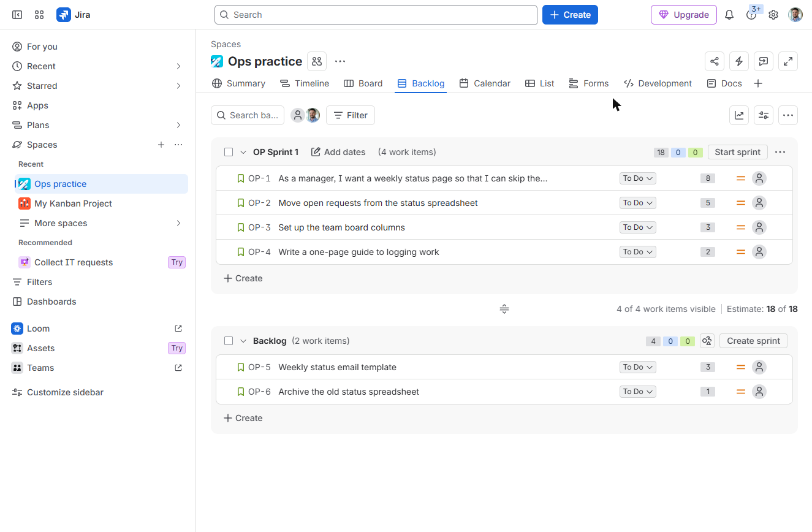Click the assignee avatar for OP-3
812x532 pixels.
pyautogui.click(x=759, y=227)
